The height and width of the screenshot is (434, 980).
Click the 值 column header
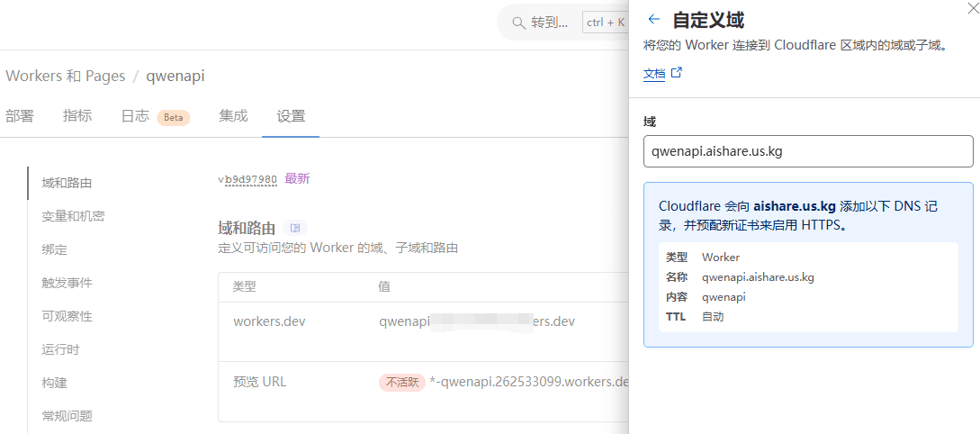[384, 286]
